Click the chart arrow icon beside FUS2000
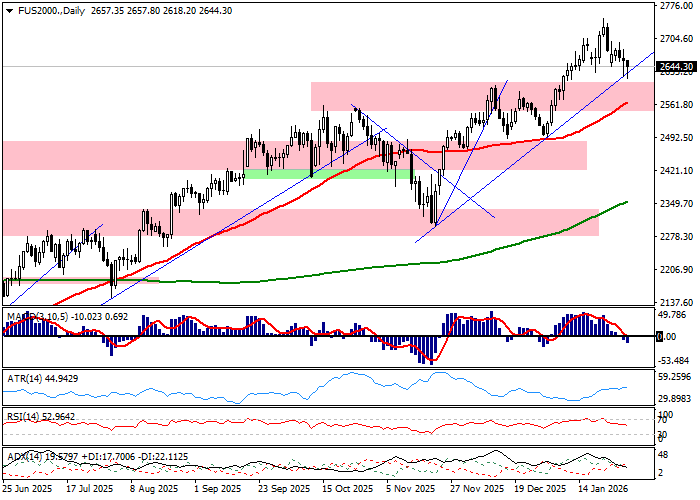 [x=7, y=8]
